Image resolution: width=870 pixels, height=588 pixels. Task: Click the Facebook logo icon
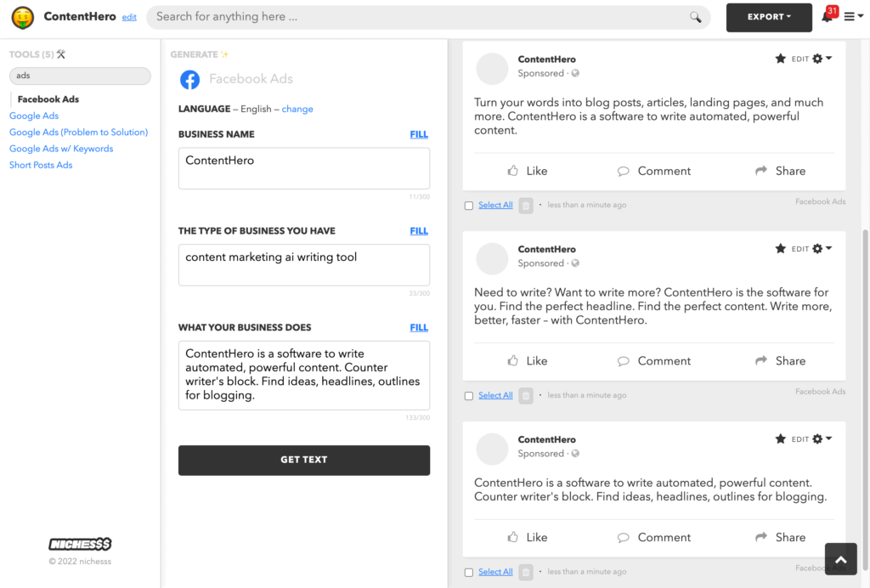189,79
